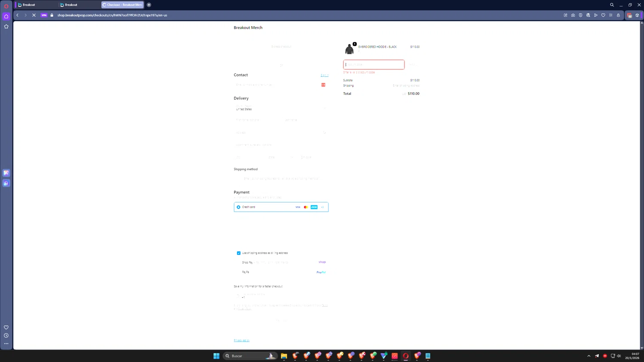Open the Aria AI sidebar icon
This screenshot has height=362, width=644.
[x=6, y=173]
